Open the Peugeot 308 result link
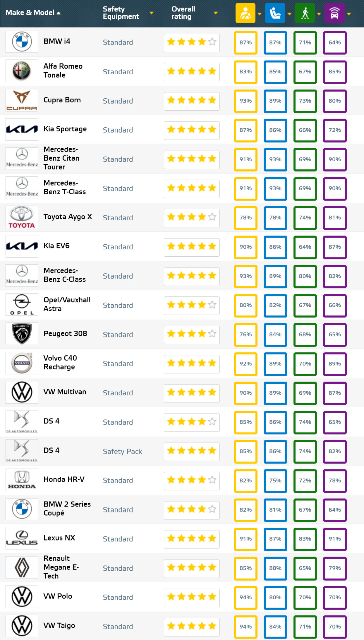Image resolution: width=364 pixels, height=640 pixels. point(65,334)
